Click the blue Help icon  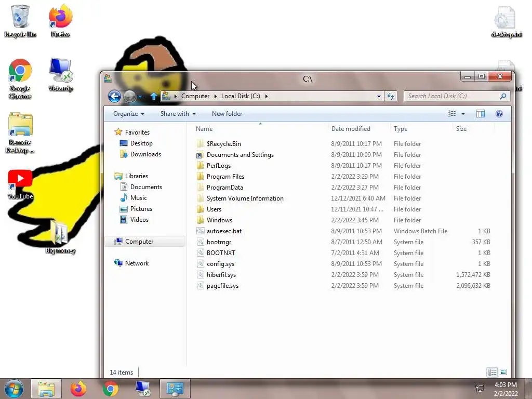tap(499, 114)
